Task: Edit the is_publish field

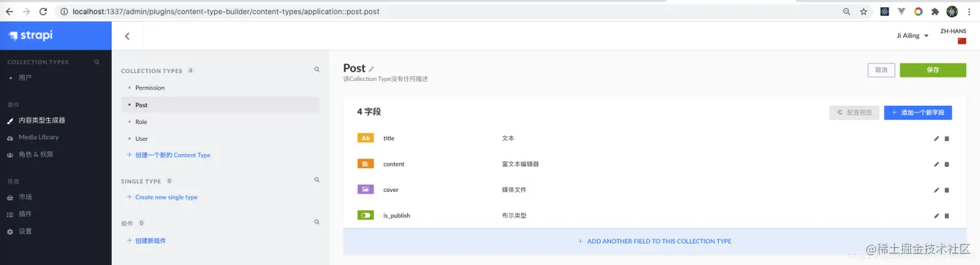Action: tap(936, 215)
